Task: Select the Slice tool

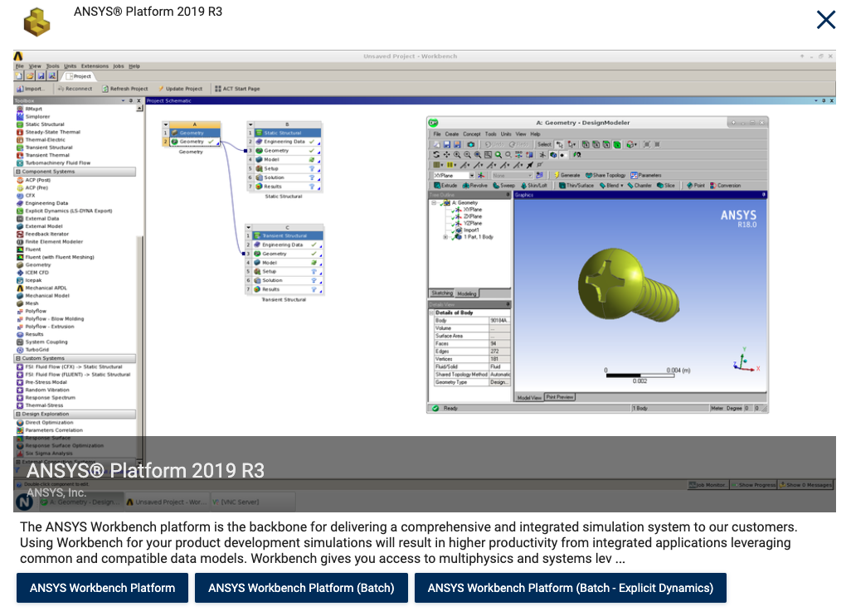Action: point(666,186)
